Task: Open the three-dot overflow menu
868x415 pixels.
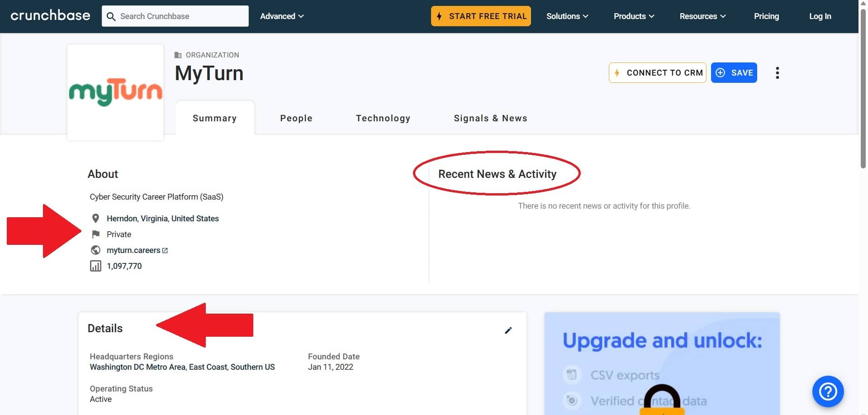Action: point(778,72)
